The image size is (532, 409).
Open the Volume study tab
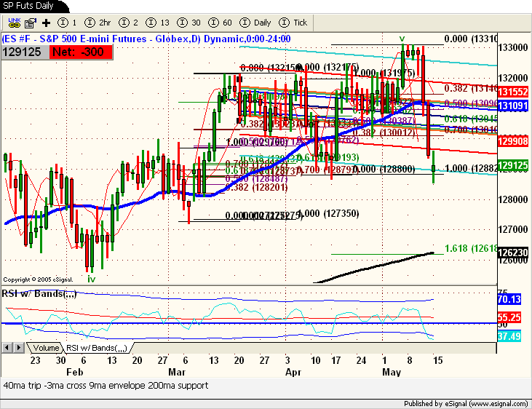click(x=46, y=348)
